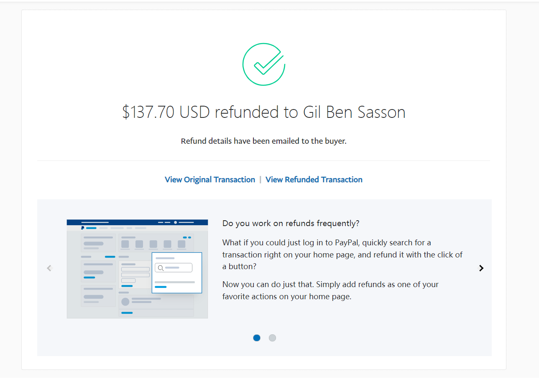Select the second gray carousel dot

pyautogui.click(x=272, y=338)
